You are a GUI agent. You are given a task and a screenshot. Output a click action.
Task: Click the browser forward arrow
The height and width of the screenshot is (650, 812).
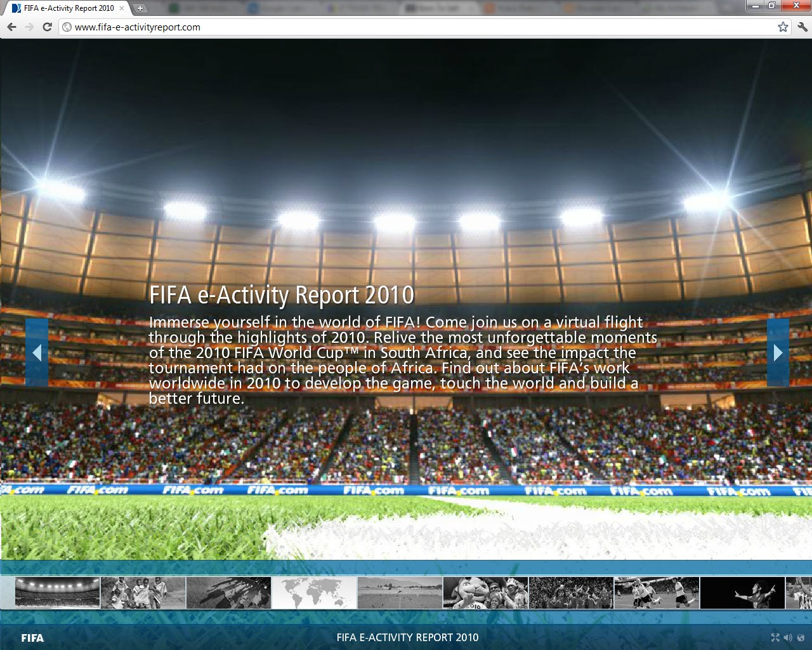29,27
